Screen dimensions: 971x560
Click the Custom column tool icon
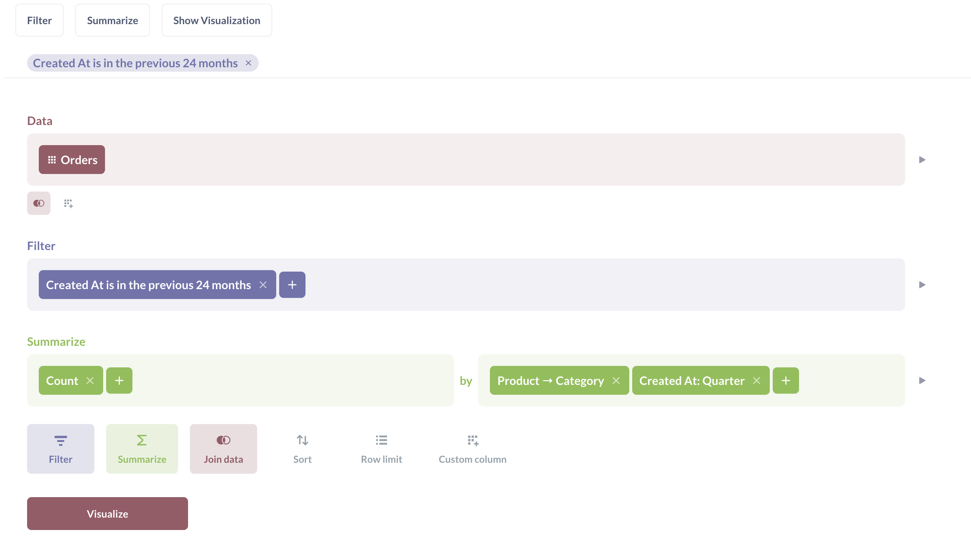473,440
